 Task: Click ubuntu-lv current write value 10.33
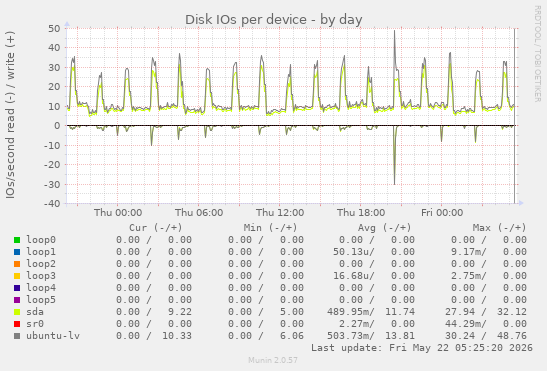click(x=177, y=336)
